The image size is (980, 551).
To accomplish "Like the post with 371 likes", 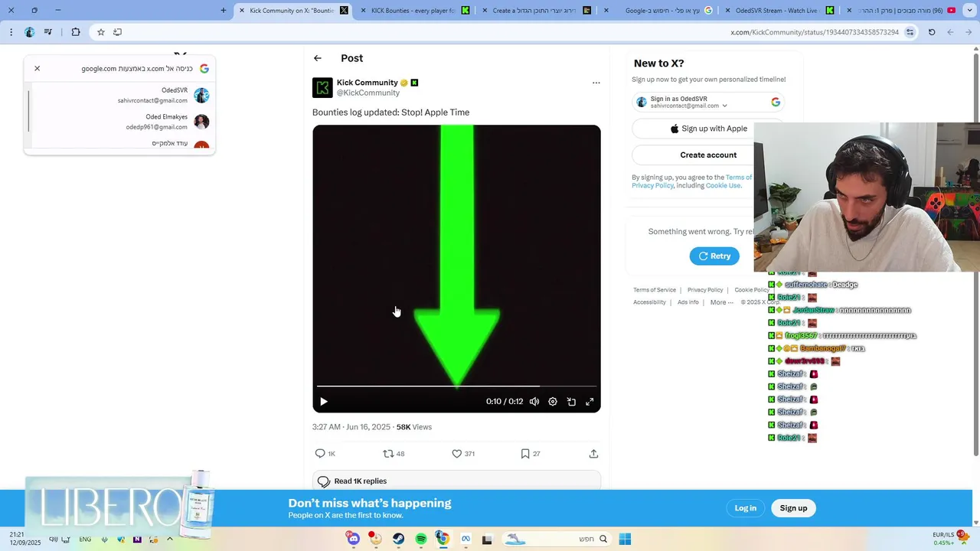I will click(x=463, y=454).
